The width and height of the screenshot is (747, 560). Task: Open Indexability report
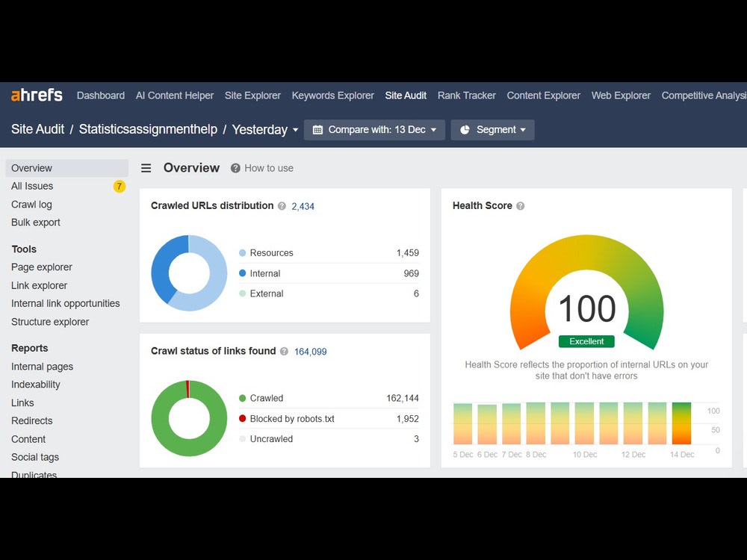pyautogui.click(x=36, y=385)
